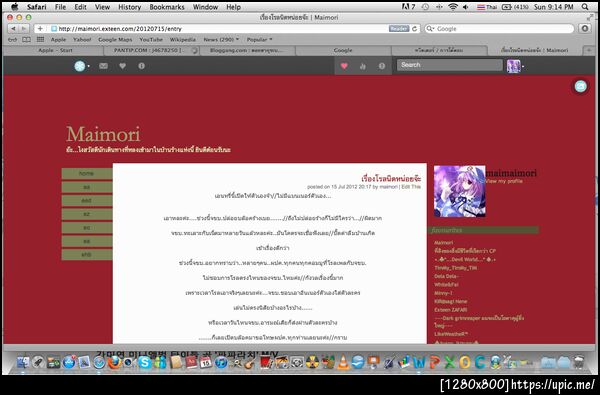Switch to the Google tab
The image size is (600, 395).
tap(343, 50)
